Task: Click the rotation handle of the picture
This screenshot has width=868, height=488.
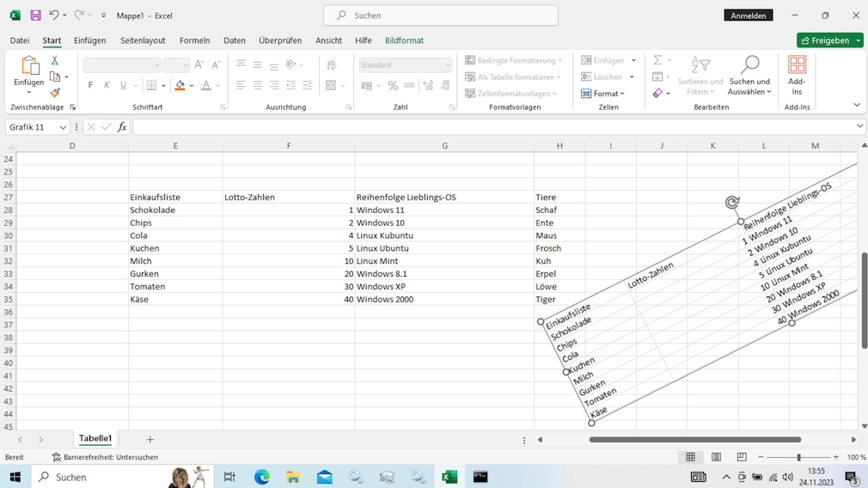Action: (732, 203)
